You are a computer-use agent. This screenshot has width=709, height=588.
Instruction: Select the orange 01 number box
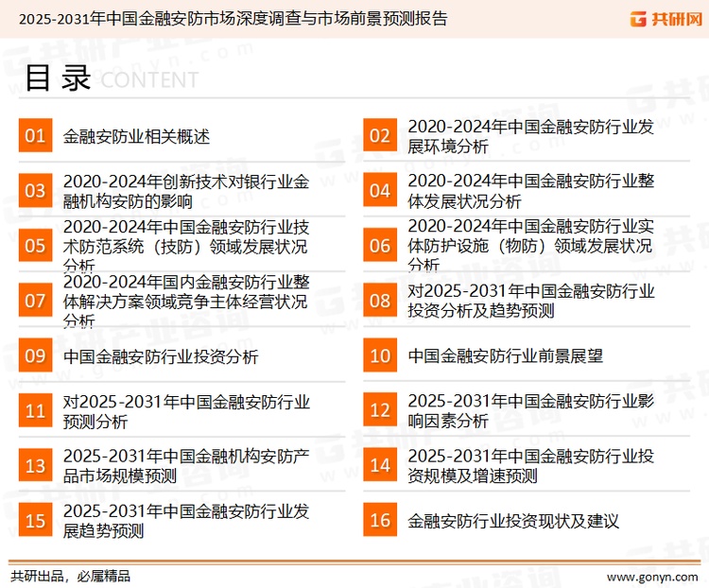pyautogui.click(x=35, y=135)
